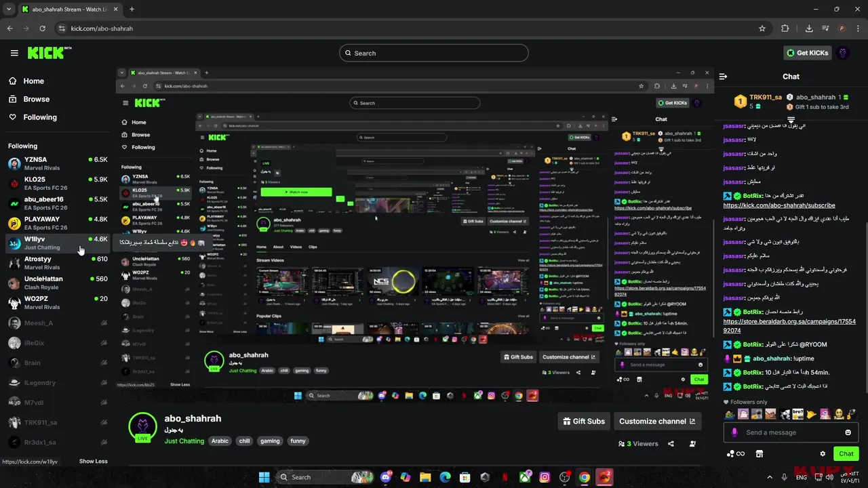Click the KICK logo
Screen dimensions: 868x488
coord(49,53)
